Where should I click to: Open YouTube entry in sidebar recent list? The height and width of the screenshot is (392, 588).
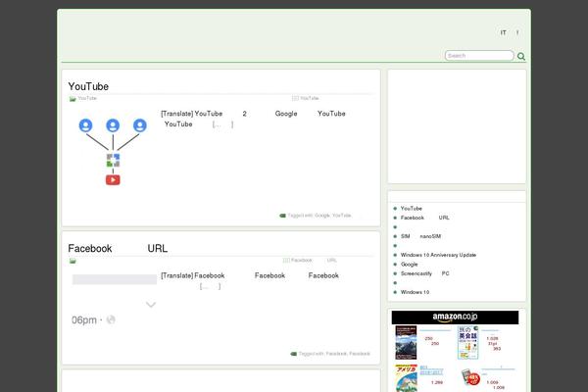pos(412,208)
